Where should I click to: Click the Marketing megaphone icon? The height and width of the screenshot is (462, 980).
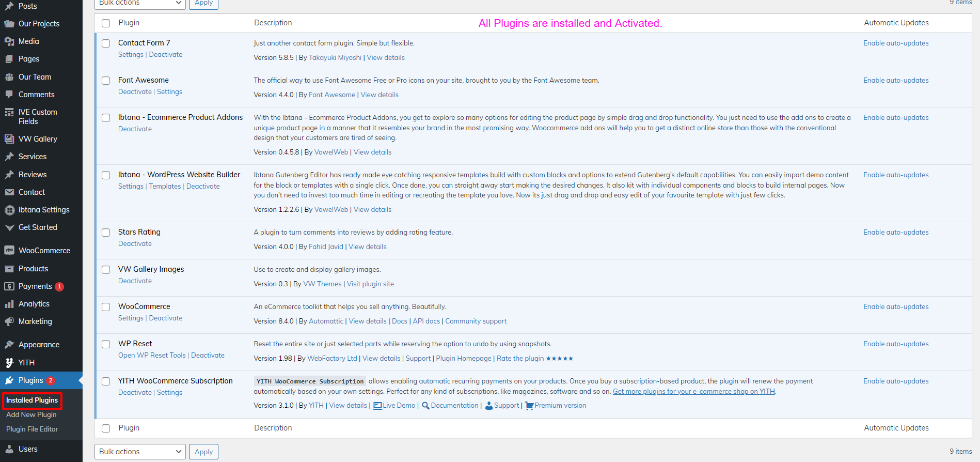point(9,321)
